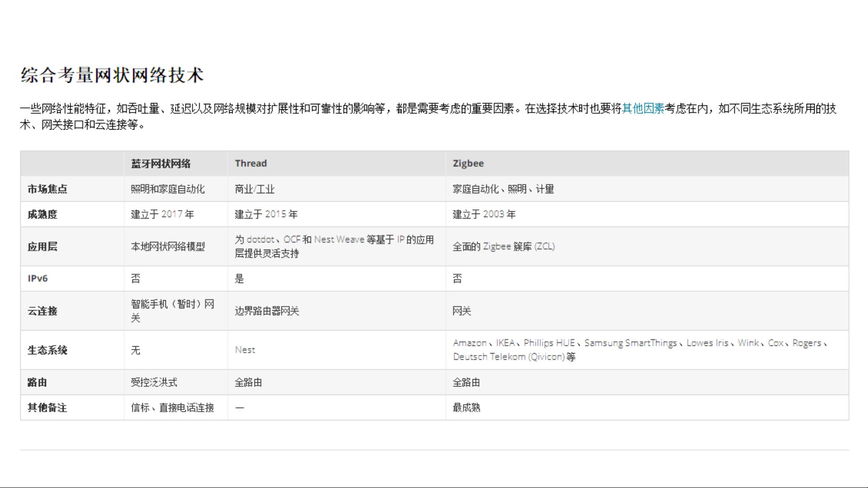This screenshot has height=488, width=868.
Task: Select the 其他备注 row label
Action: 47,408
